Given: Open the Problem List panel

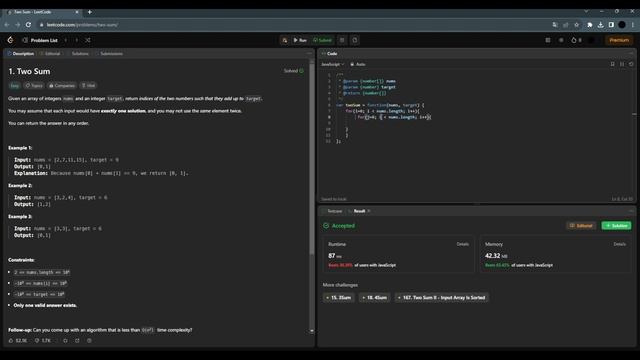Looking at the screenshot, I should click(40, 40).
